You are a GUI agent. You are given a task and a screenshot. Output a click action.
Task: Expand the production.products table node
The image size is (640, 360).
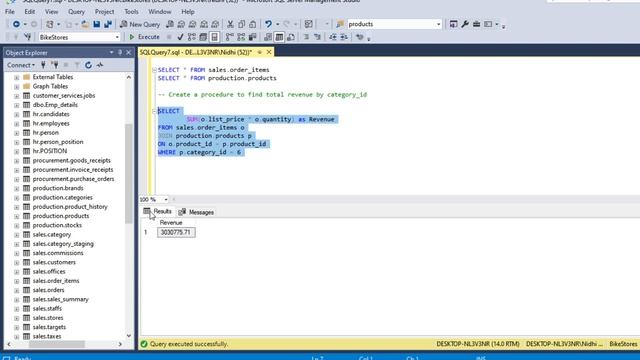16,216
